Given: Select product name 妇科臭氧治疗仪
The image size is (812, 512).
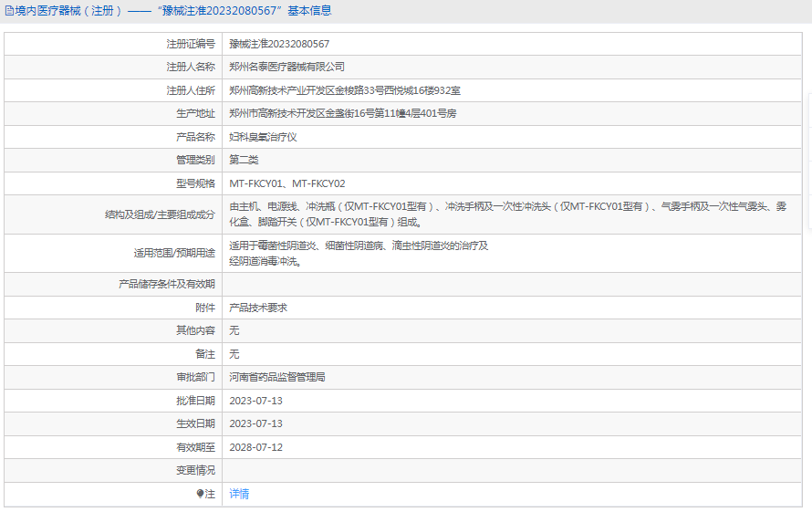Looking at the screenshot, I should click(x=263, y=137).
